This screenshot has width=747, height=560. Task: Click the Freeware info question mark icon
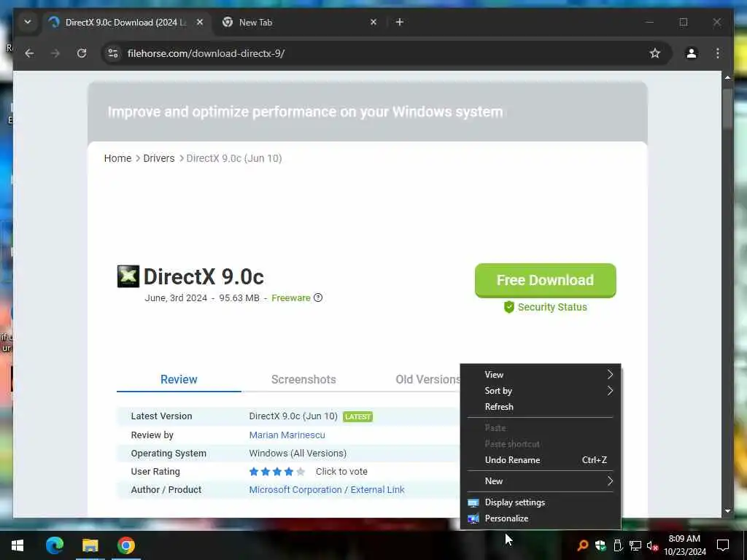tap(318, 297)
